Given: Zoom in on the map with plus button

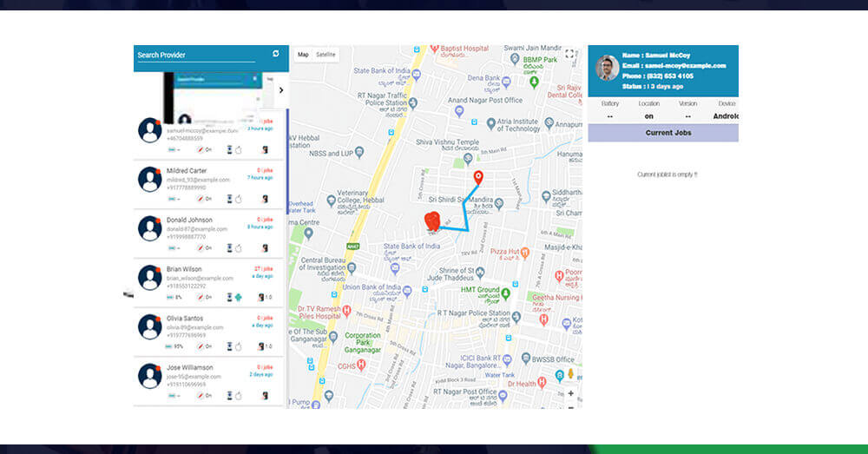Looking at the screenshot, I should pos(571,393).
